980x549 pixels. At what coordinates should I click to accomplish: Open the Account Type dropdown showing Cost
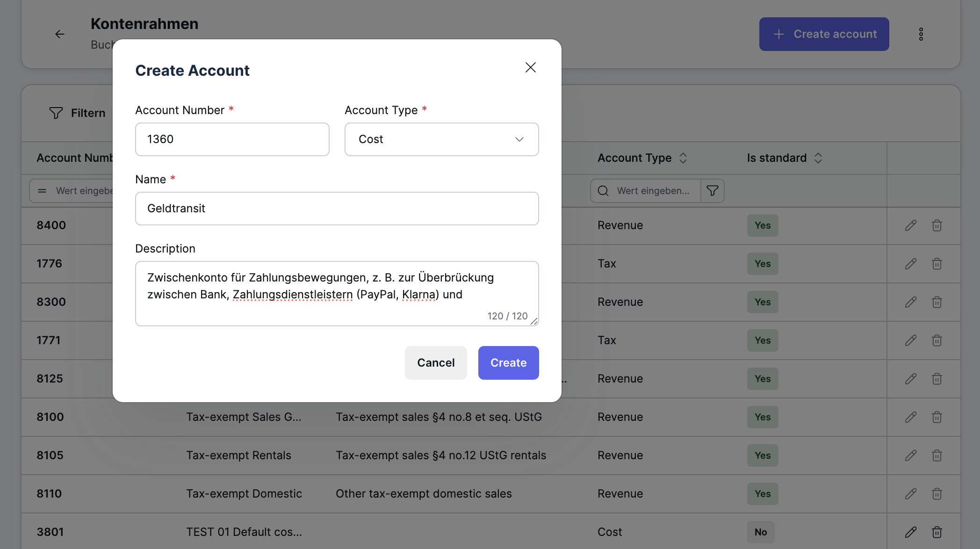tap(441, 139)
